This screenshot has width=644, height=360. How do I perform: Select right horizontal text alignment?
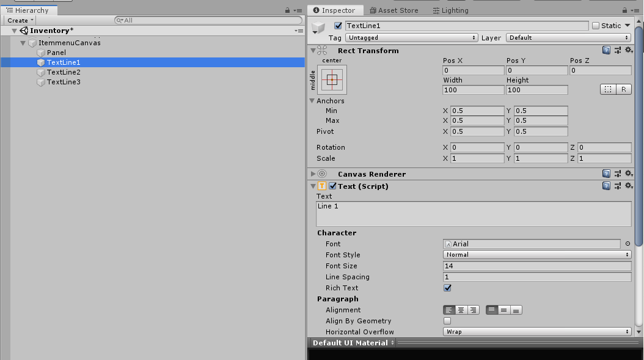(x=472, y=310)
